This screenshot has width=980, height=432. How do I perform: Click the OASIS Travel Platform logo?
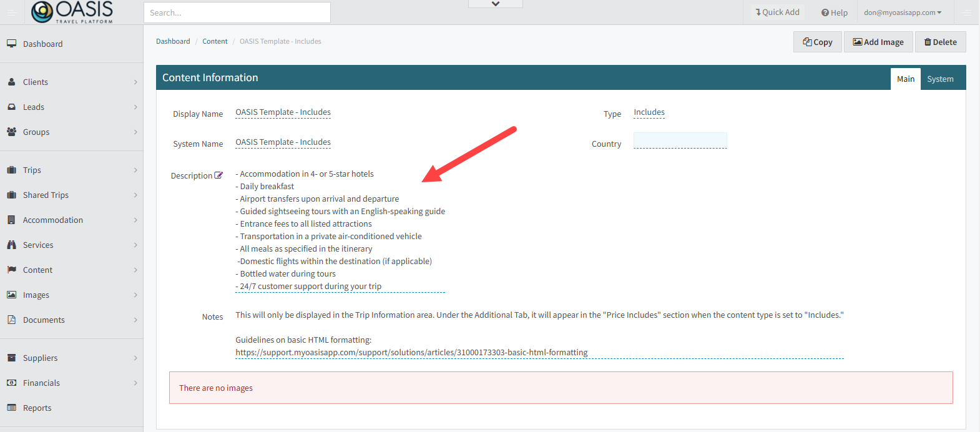click(72, 12)
